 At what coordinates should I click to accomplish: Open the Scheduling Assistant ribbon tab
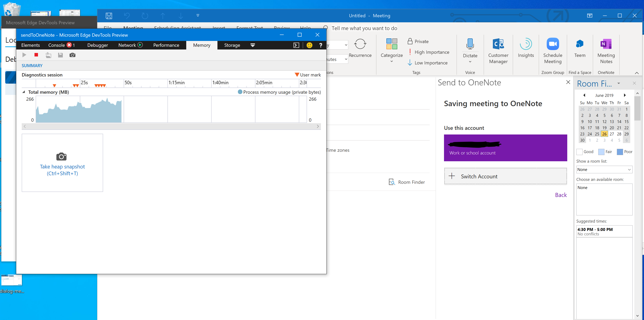point(178,28)
